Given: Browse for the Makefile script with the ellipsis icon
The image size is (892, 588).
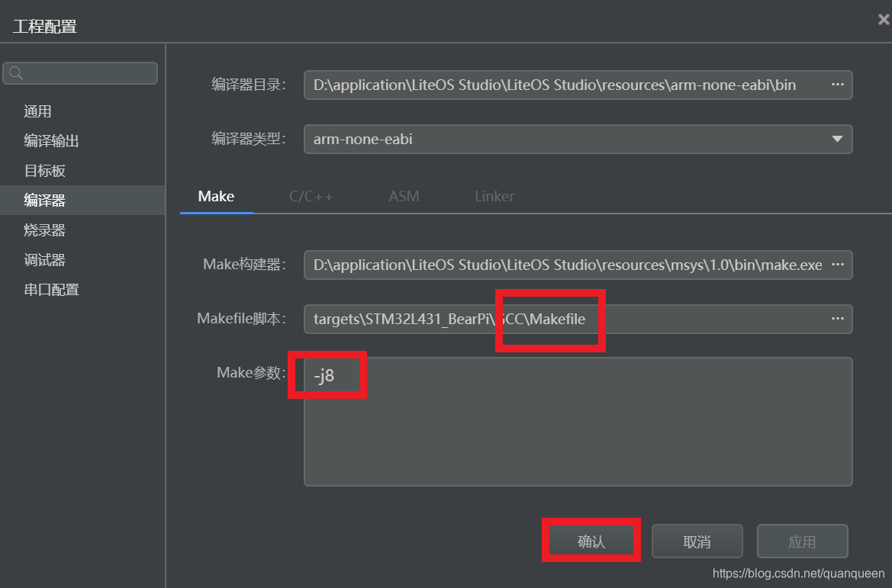Looking at the screenshot, I should point(837,319).
